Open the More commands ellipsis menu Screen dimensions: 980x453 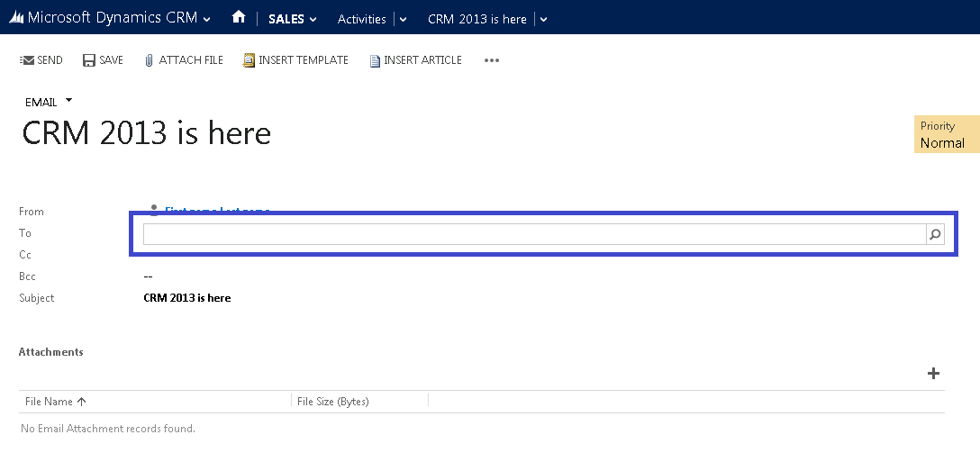tap(491, 60)
